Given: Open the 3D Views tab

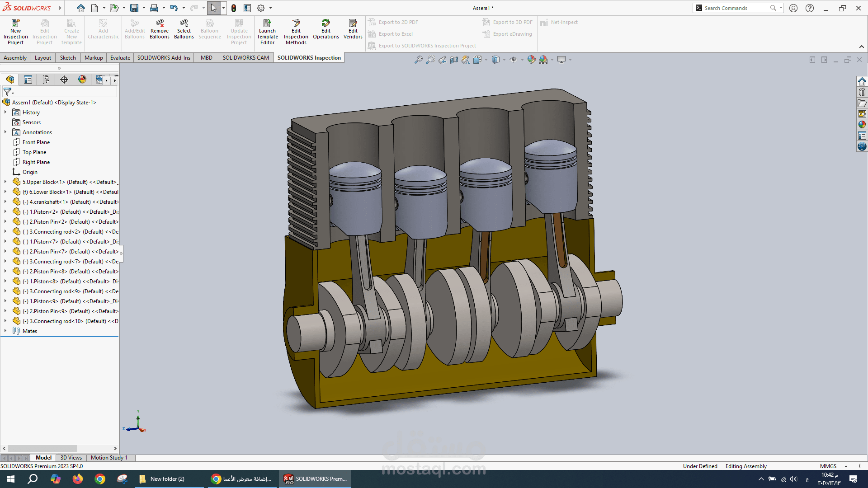Looking at the screenshot, I should click(x=71, y=458).
